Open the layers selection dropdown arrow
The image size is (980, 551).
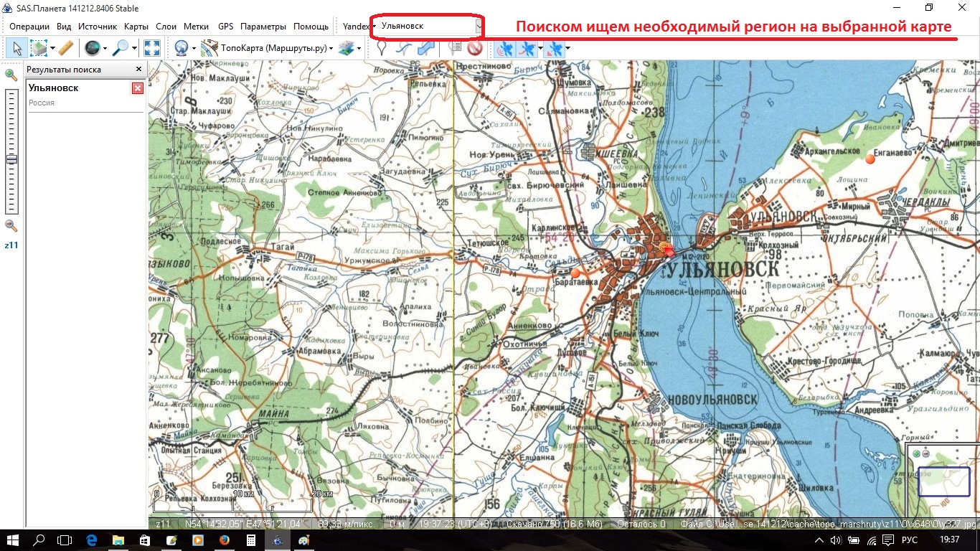359,49
